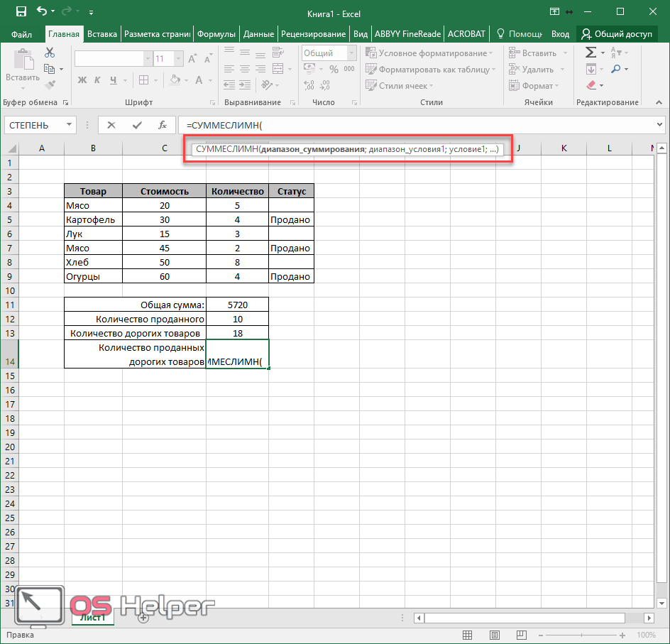Click the Save icon in the title bar
The image size is (670, 644).
pos(21,12)
